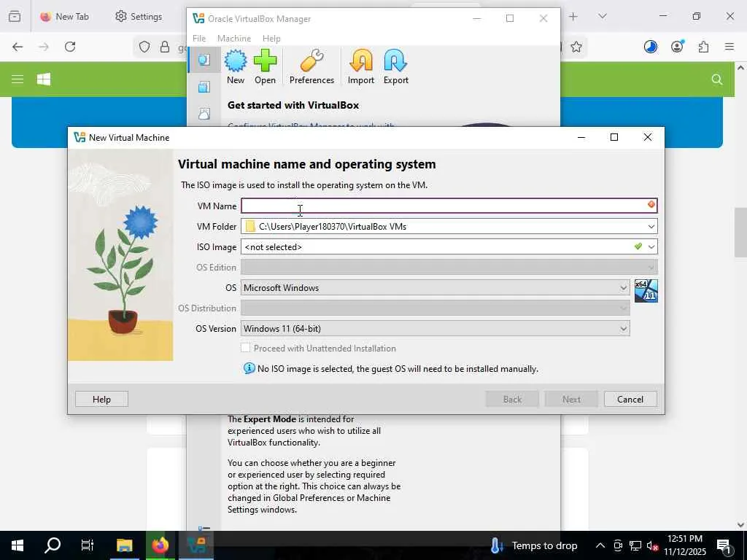
Task: Select the second sidebar icon in VirtualBox Manager
Action: coord(204,87)
